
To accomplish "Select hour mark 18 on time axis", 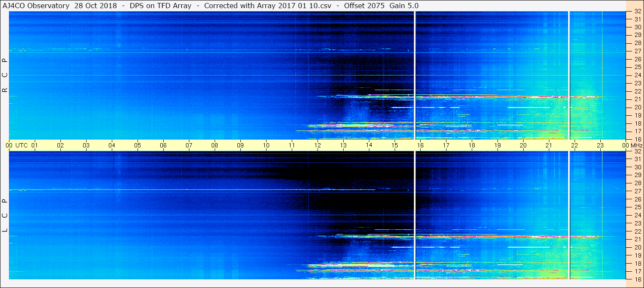I will click(x=472, y=145).
